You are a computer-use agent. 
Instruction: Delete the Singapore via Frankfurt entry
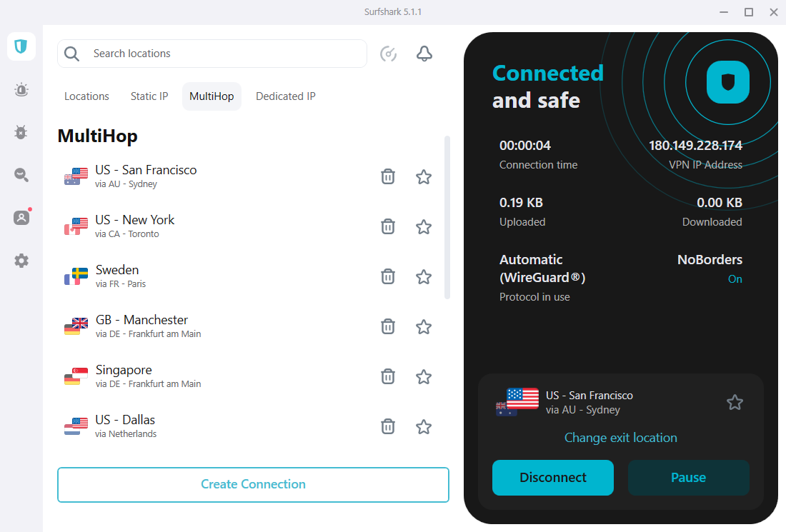click(x=388, y=376)
